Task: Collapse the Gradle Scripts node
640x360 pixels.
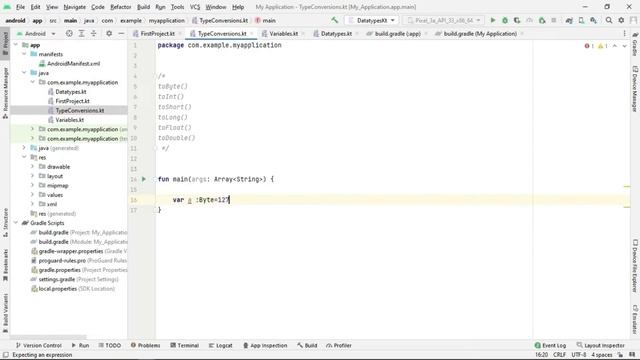Action: tap(16, 223)
